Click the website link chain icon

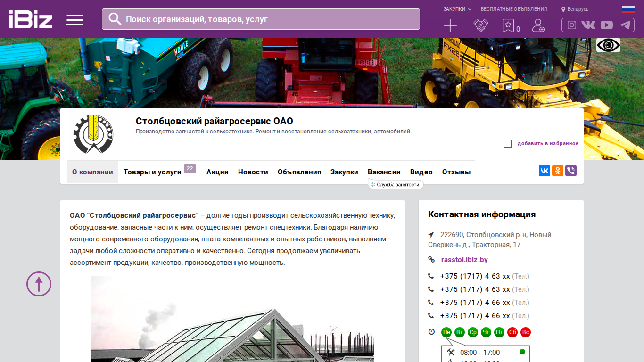tap(431, 260)
